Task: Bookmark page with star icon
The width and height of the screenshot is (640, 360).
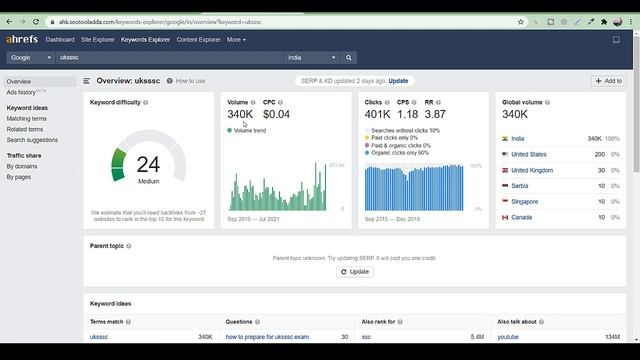Action: click(520, 22)
